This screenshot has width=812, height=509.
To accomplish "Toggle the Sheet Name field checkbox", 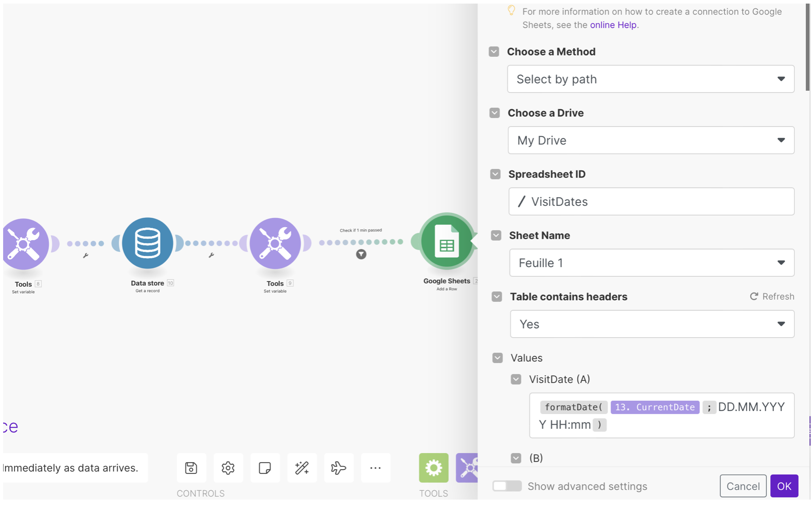I will tap(496, 235).
